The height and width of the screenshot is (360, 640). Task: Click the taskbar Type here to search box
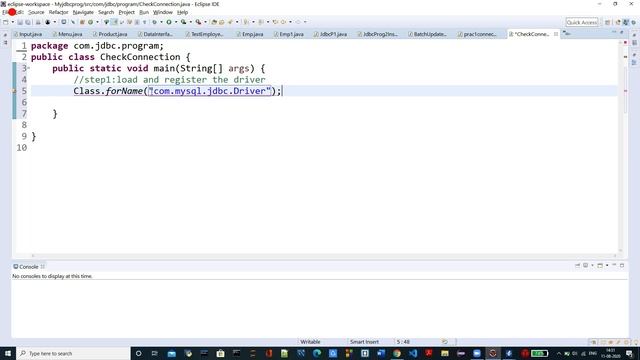73,353
